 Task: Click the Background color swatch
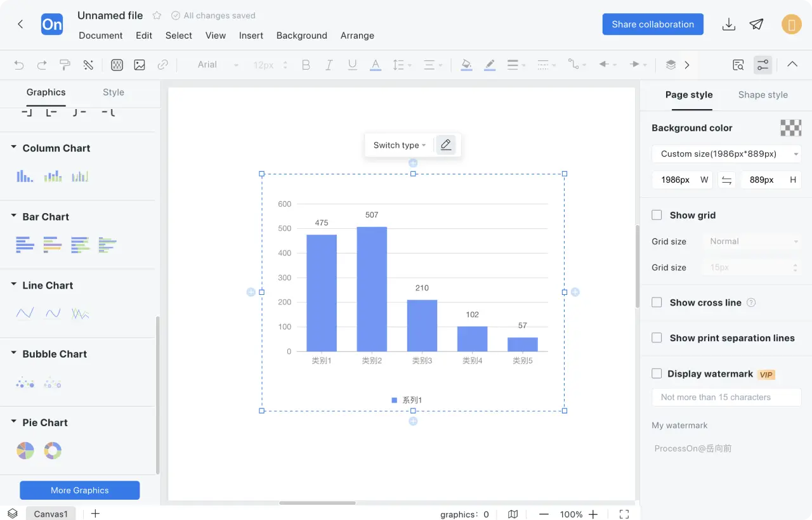pos(790,127)
